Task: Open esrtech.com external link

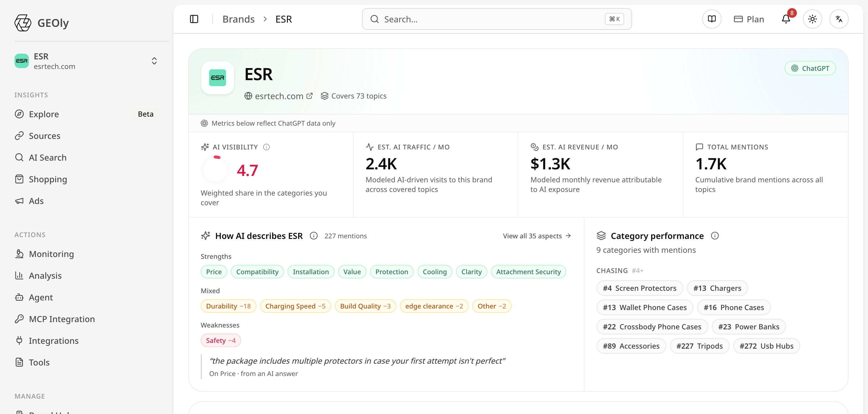Action: click(x=279, y=96)
